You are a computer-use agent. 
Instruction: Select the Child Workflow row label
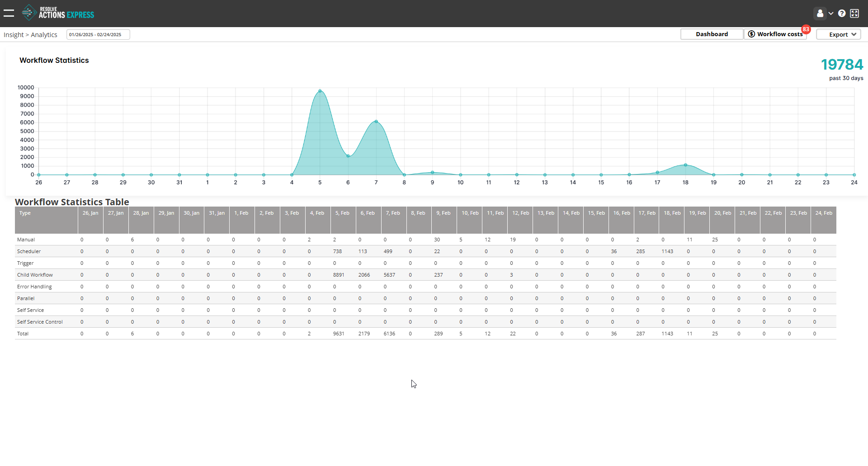pyautogui.click(x=35, y=274)
